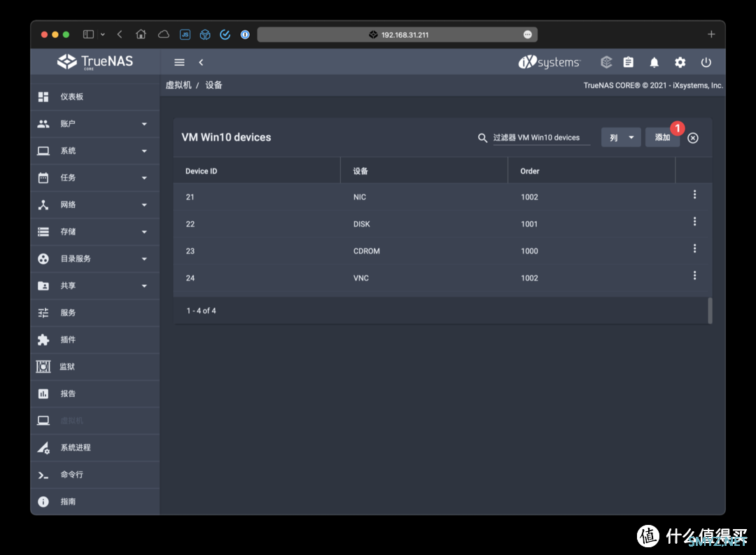Click the TrueNAS logo
Image resolution: width=756 pixels, height=555 pixels.
pos(95,62)
